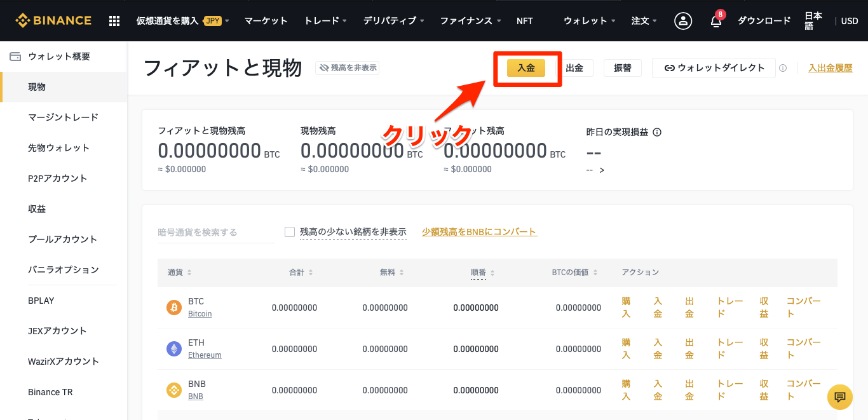Toggle 残高を非表示 balance visibility
This screenshot has width=868, height=420.
(348, 67)
